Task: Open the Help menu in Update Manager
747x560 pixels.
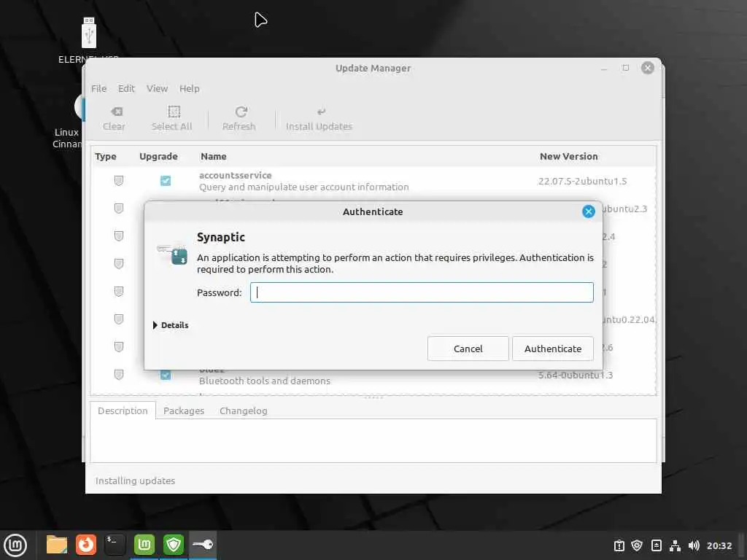Action: click(189, 88)
